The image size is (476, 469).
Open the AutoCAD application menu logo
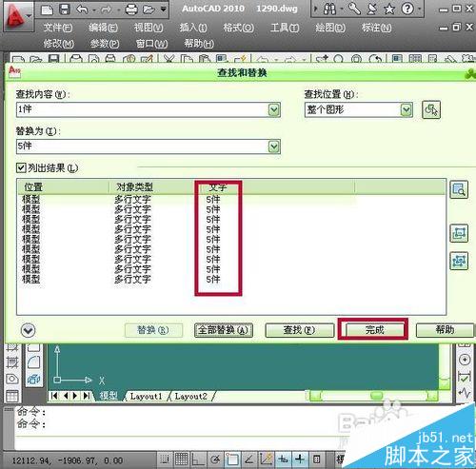coord(18,16)
